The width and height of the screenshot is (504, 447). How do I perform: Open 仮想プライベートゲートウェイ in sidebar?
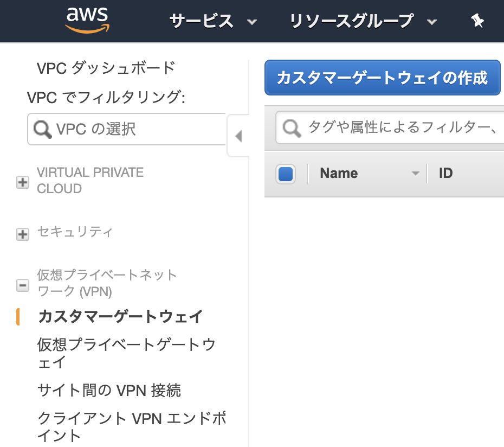click(x=126, y=353)
